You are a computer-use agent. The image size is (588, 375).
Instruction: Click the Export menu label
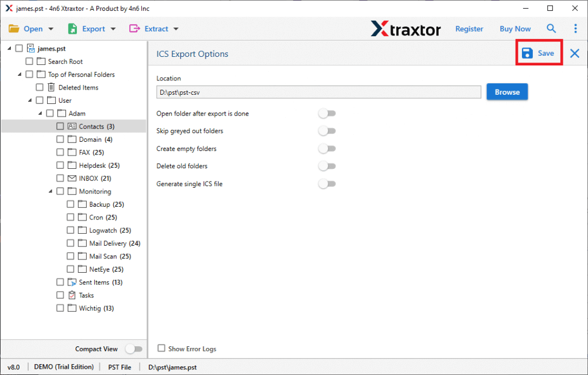tap(94, 29)
